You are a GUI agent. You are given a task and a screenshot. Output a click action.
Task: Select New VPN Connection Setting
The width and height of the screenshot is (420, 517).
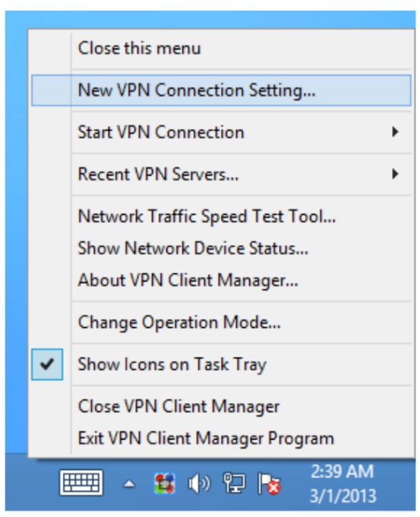tap(221, 90)
